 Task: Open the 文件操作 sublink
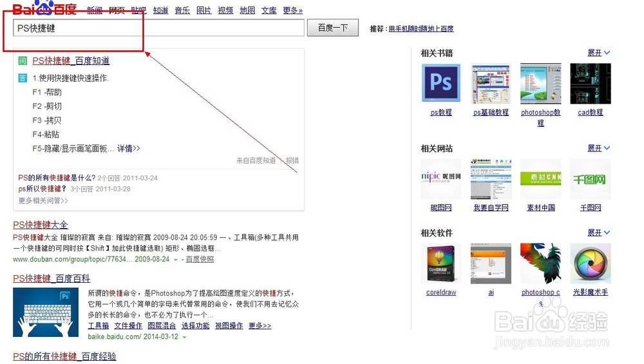[x=128, y=326]
